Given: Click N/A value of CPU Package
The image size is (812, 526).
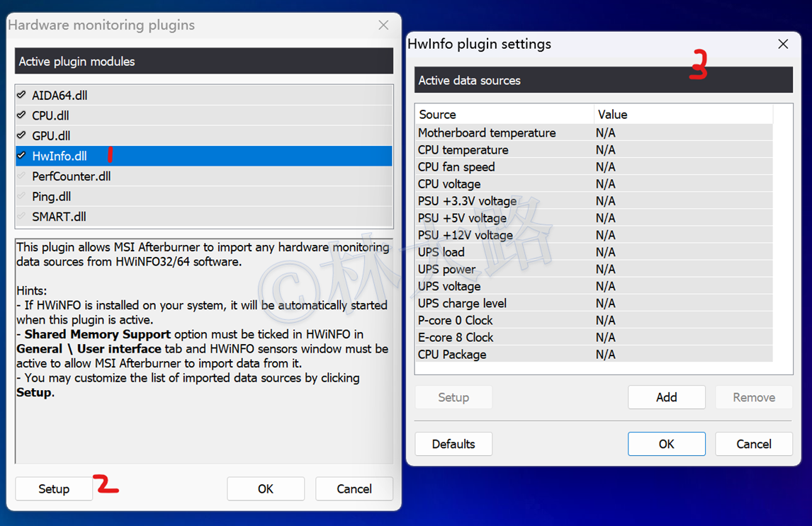Looking at the screenshot, I should click(605, 355).
